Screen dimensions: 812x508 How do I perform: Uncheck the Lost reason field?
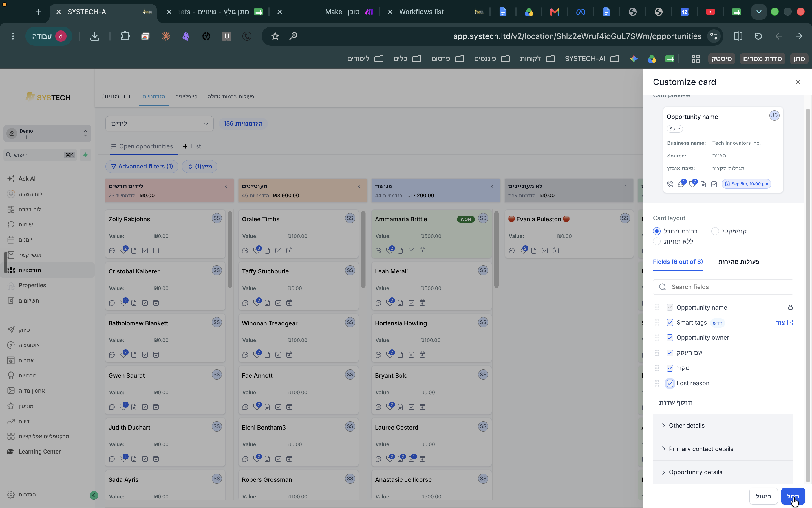click(x=670, y=383)
